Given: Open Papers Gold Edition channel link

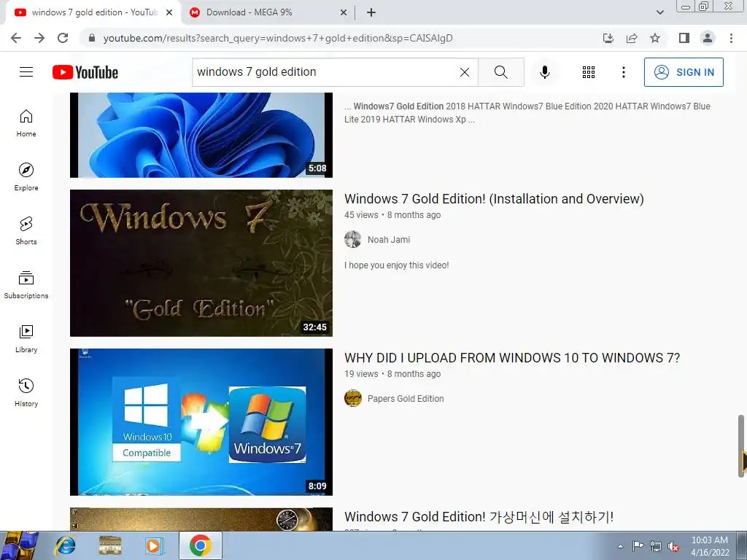Looking at the screenshot, I should pos(406,399).
